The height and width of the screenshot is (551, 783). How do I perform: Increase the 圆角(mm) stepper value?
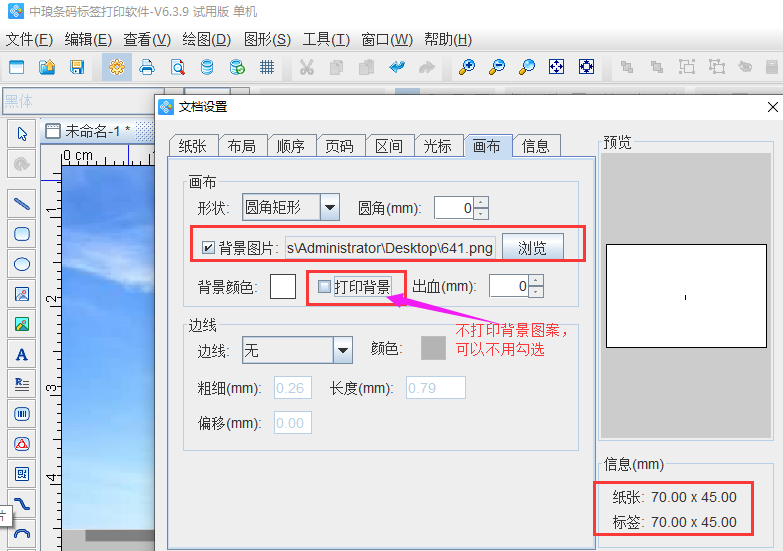[x=480, y=202]
